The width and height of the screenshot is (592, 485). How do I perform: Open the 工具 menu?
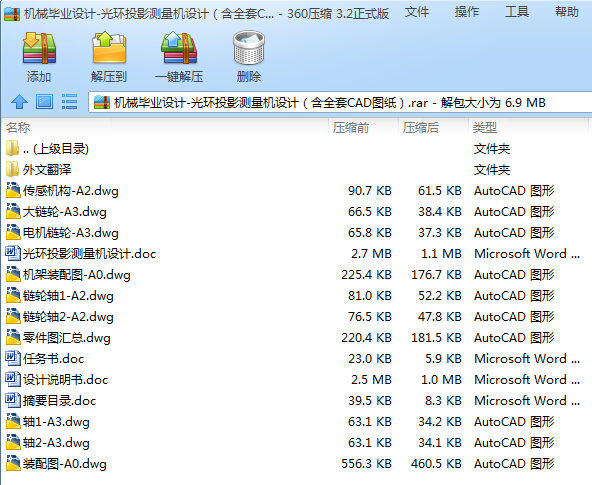click(x=517, y=12)
